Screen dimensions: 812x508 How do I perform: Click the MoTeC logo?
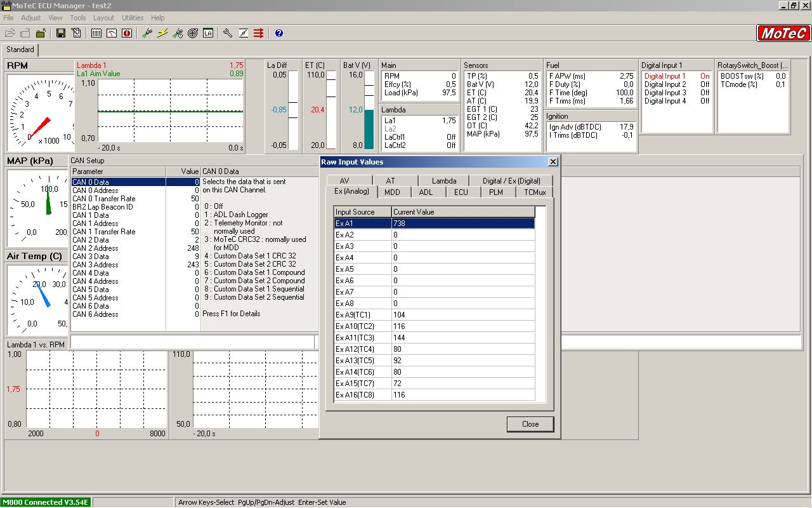point(784,34)
